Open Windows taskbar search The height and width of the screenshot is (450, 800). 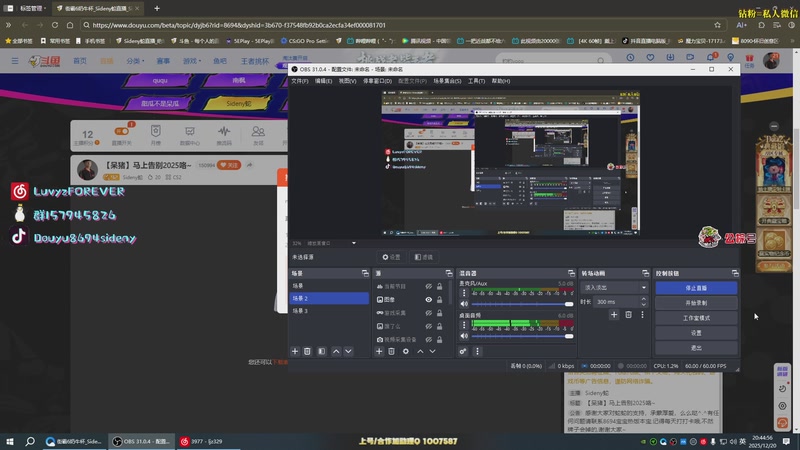(x=30, y=441)
